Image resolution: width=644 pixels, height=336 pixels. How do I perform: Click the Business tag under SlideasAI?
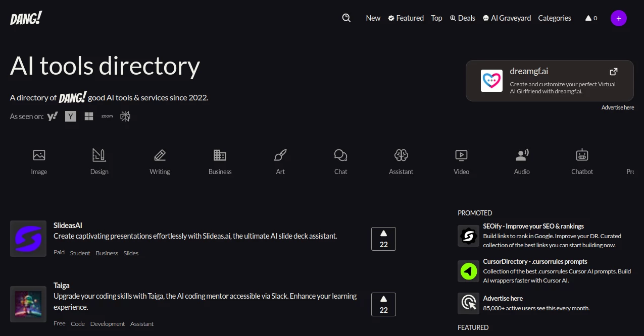tap(107, 253)
